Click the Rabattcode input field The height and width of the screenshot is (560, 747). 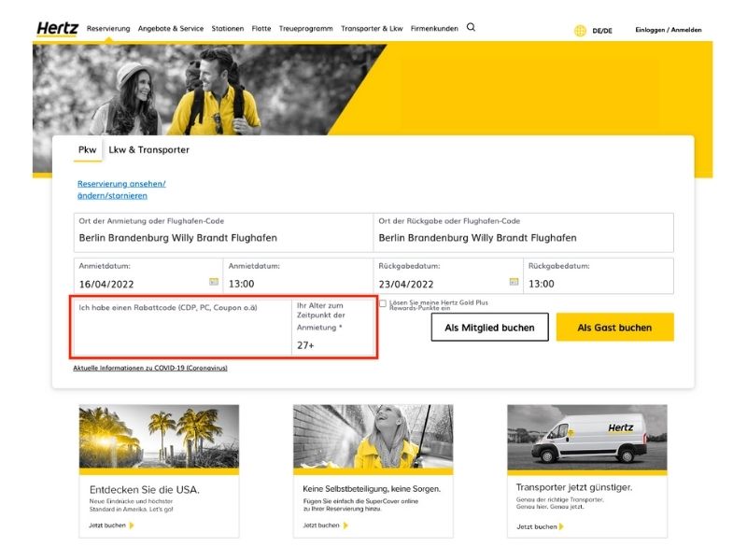point(182,327)
